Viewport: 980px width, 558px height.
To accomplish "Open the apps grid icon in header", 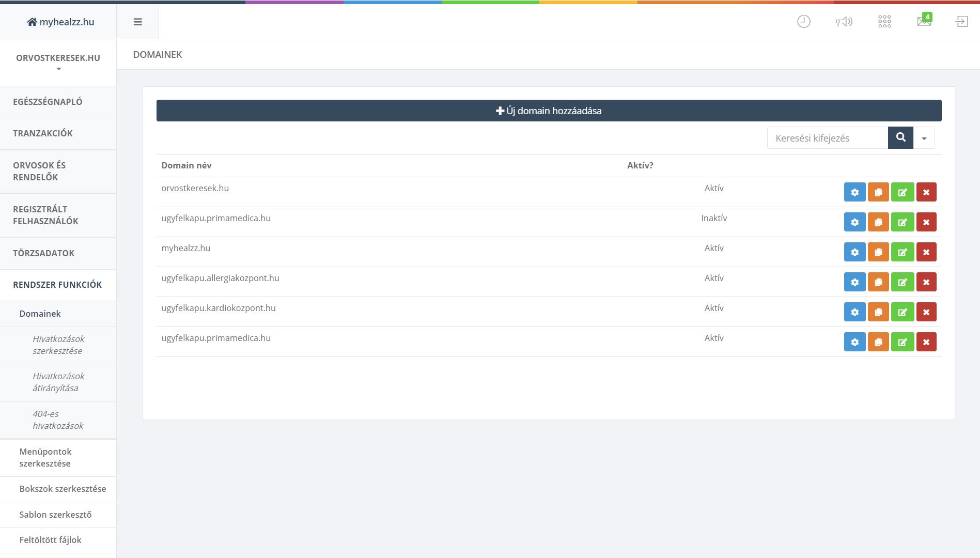I will pyautogui.click(x=884, y=22).
